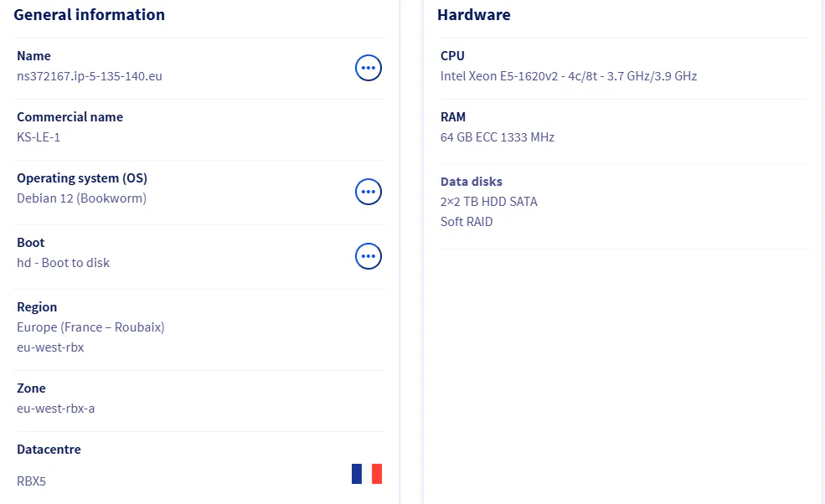Click the French flag icon beside RBX5
This screenshot has width=825, height=504.
[x=367, y=474]
